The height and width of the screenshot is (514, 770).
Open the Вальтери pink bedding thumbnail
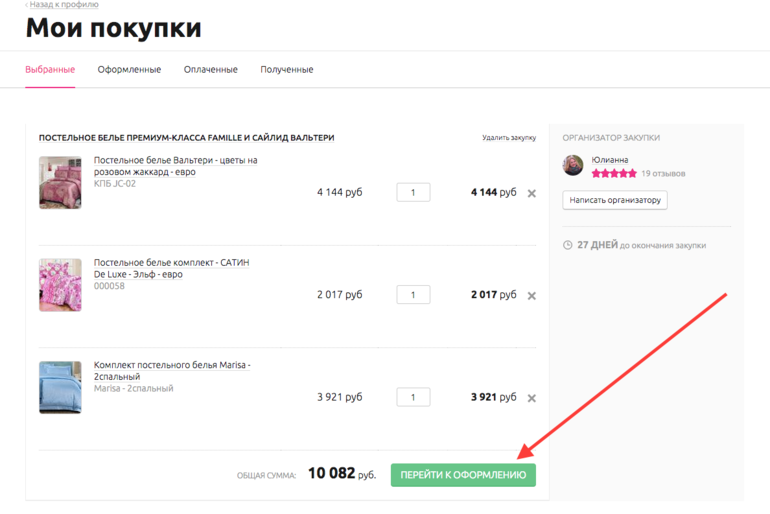(60, 182)
